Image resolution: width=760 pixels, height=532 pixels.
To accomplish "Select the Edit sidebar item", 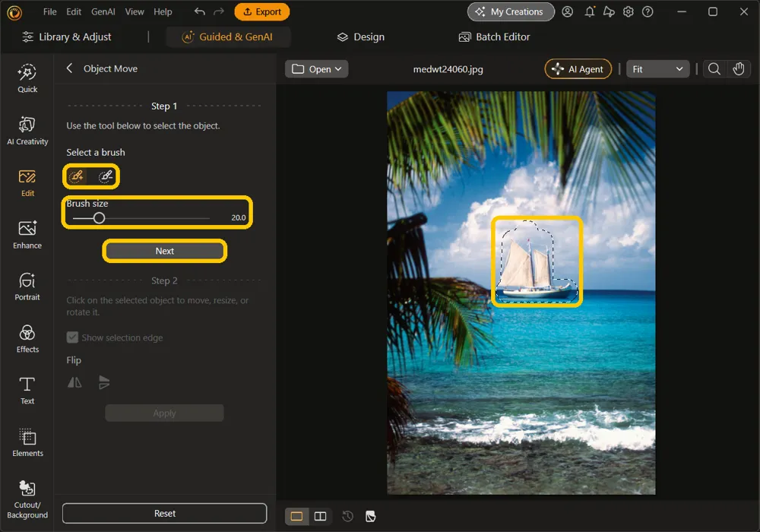I will point(27,183).
